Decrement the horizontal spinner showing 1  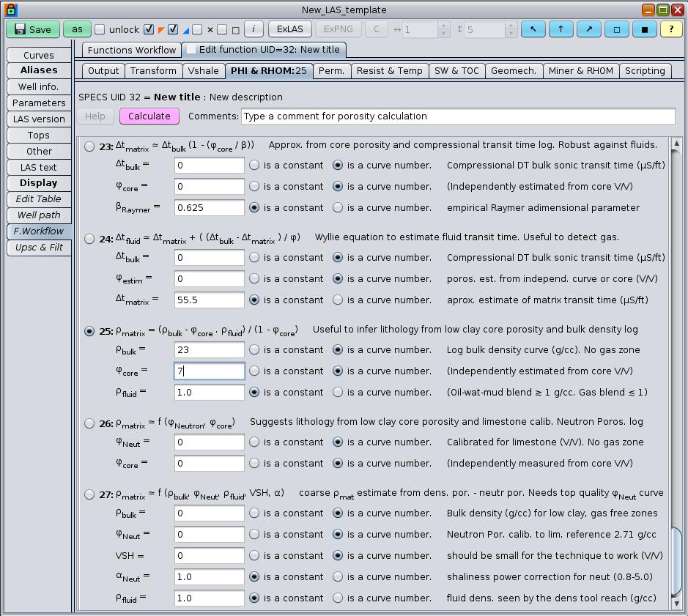pyautogui.click(x=443, y=34)
